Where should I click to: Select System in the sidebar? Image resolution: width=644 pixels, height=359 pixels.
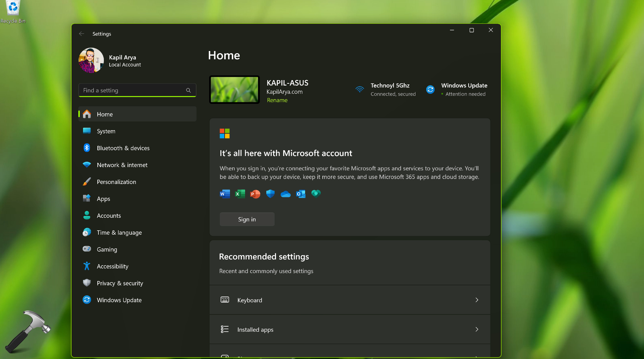tap(106, 131)
